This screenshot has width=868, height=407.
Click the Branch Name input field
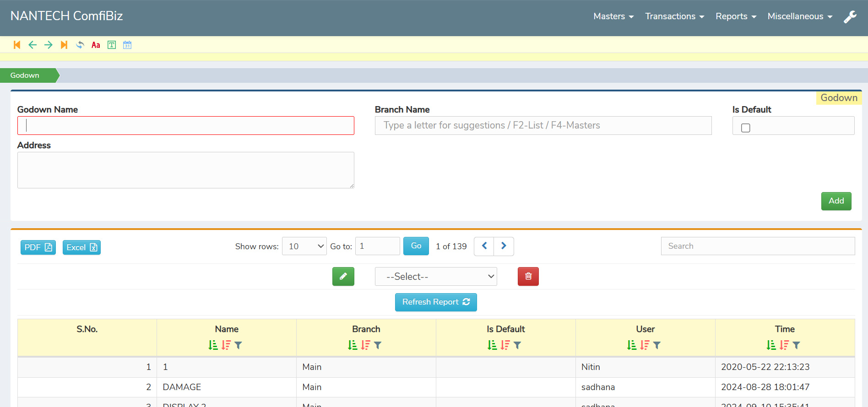pyautogui.click(x=543, y=125)
